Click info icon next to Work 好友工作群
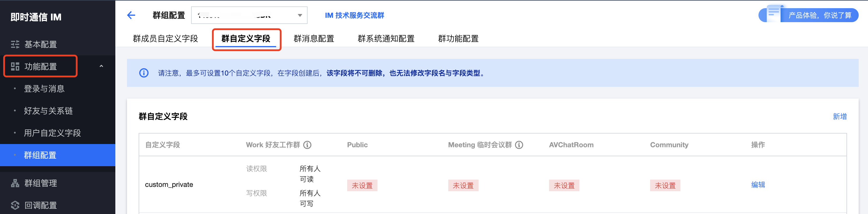Image resolution: width=868 pixels, height=214 pixels. [x=307, y=145]
